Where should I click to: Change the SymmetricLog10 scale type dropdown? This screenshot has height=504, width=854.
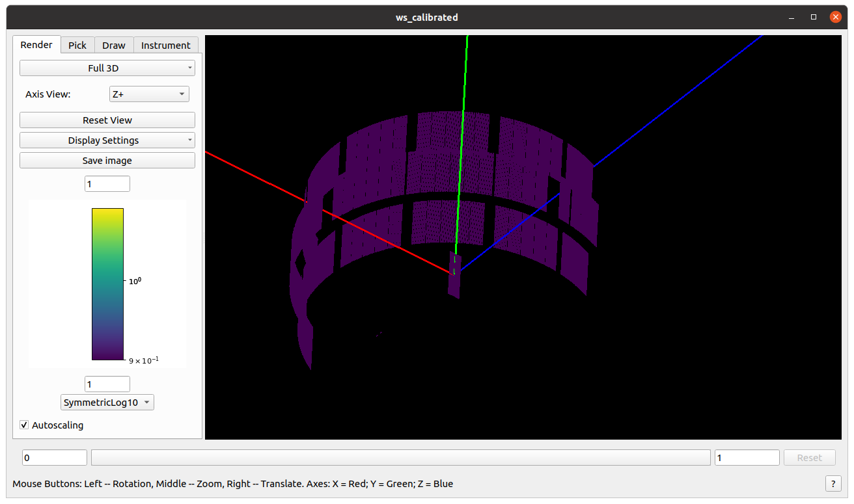click(x=107, y=403)
